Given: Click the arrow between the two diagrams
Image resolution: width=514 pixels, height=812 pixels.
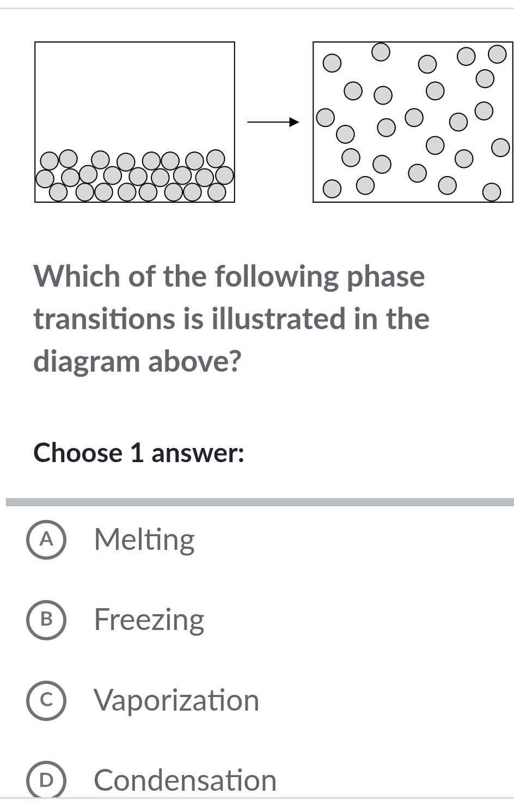Looking at the screenshot, I should tap(273, 122).
